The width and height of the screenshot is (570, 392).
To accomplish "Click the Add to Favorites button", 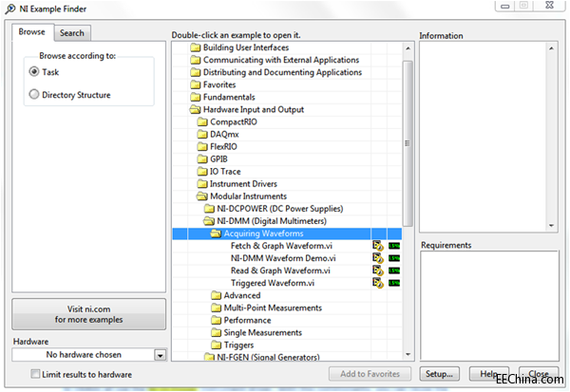I will coord(370,374).
